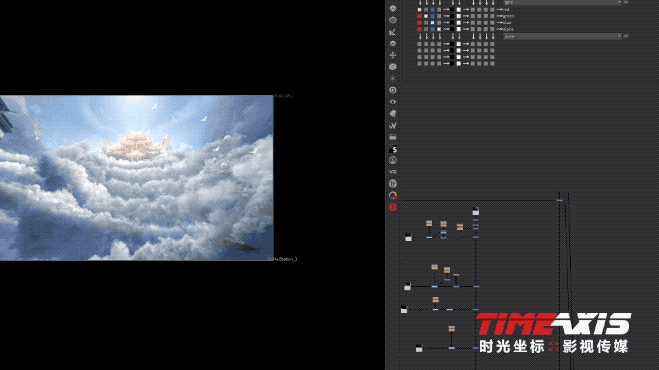Open the Views eye toolbar menu
The width and height of the screenshot is (659, 370).
393,102
